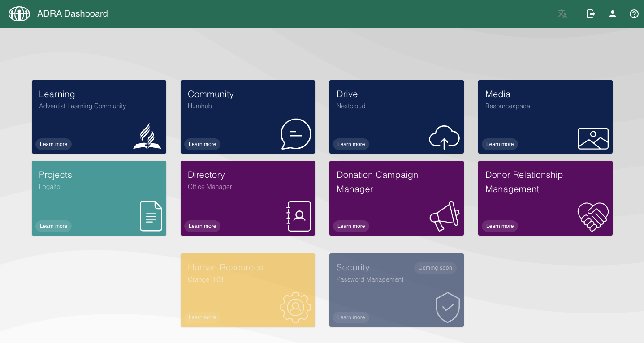The image size is (644, 343).
Task: Open the Projects card title
Action: click(56, 175)
